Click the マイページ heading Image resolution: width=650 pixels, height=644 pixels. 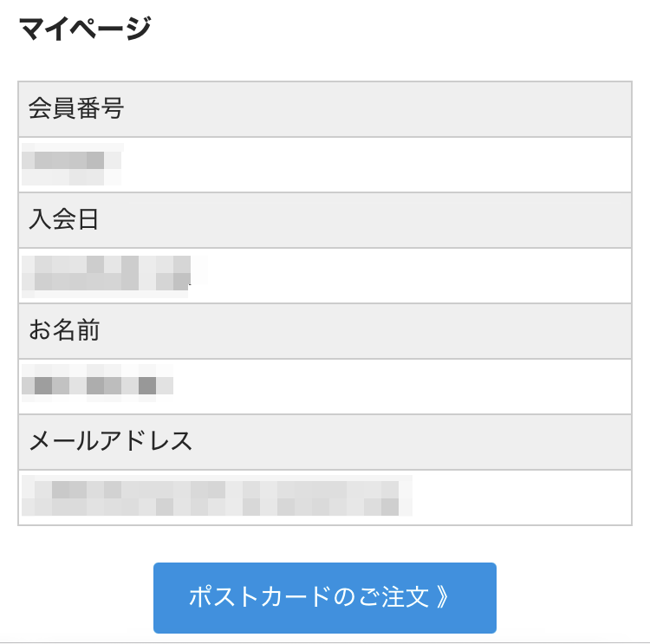pyautogui.click(x=85, y=29)
